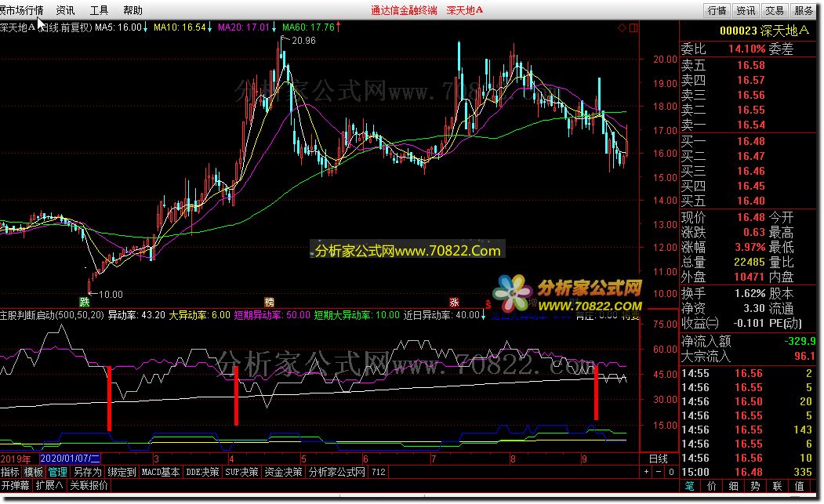
Task: Click the 0 reset button beside minus
Action: pos(671,472)
